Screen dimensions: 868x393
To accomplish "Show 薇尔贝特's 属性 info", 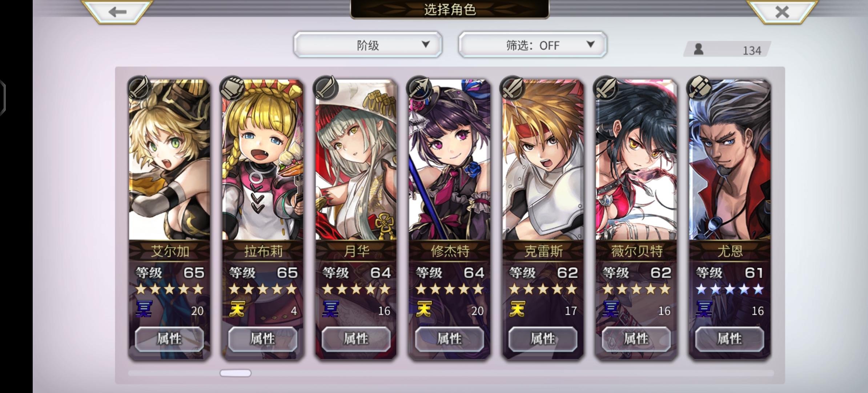I will pyautogui.click(x=636, y=339).
